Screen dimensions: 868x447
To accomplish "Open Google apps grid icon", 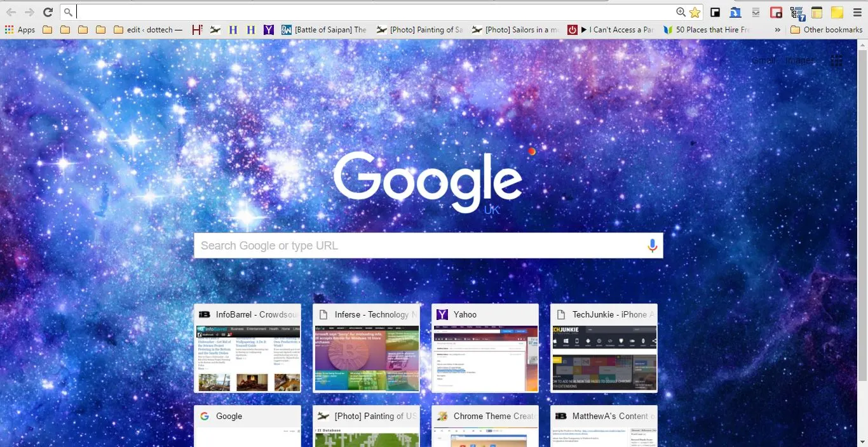I will [x=836, y=61].
